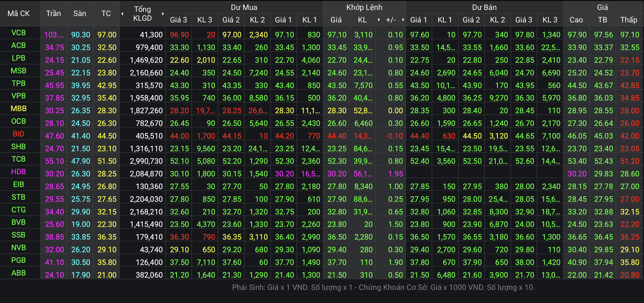
Task: Click right arrow beside Tổng KLGD header
Action: point(163,13)
